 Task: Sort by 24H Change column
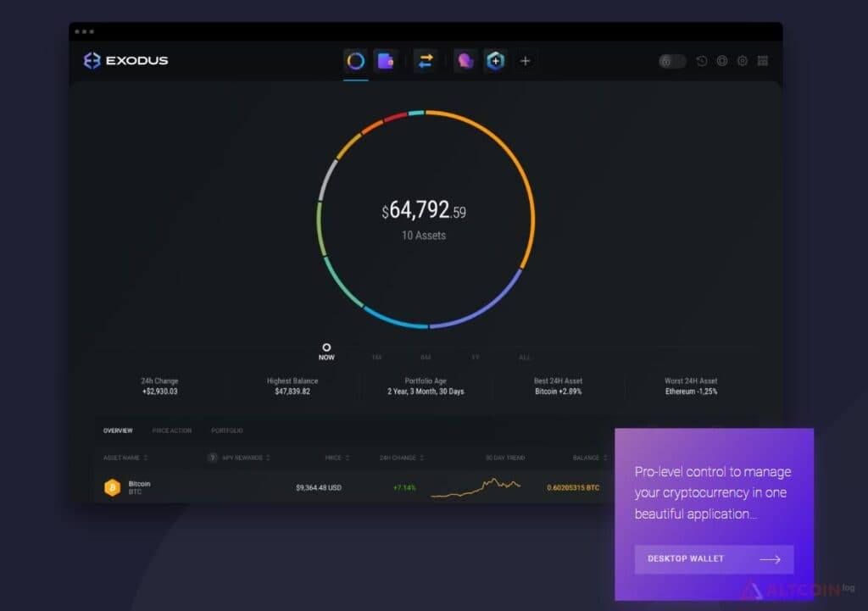(401, 458)
